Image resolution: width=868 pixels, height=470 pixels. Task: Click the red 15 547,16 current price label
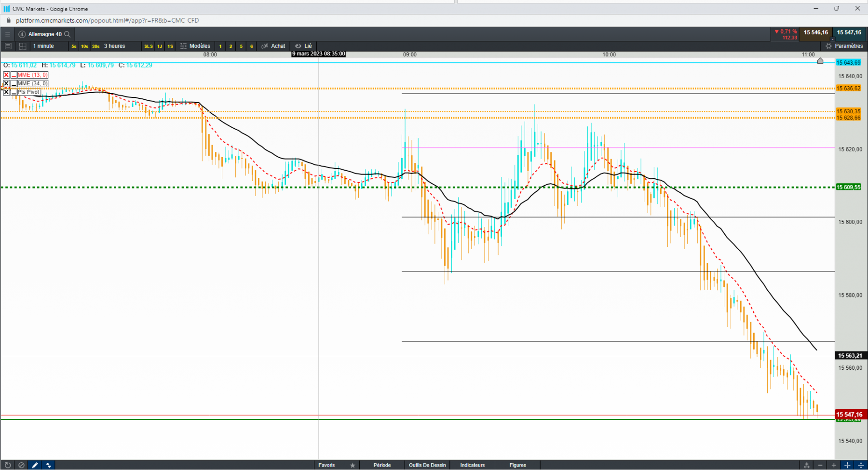pos(851,415)
